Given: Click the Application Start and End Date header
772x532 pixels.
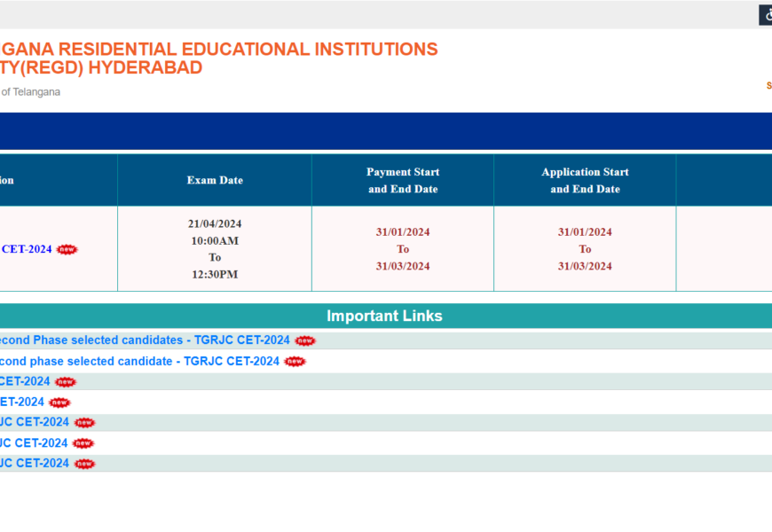Looking at the screenshot, I should [x=585, y=180].
